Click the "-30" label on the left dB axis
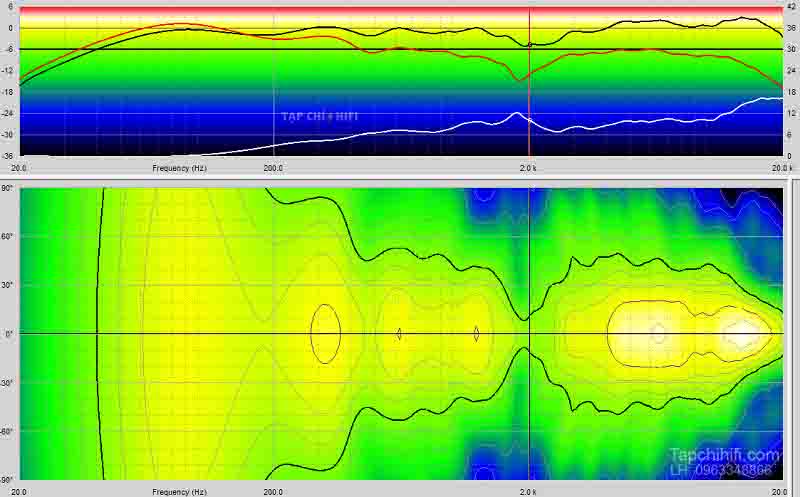Image resolution: width=800 pixels, height=497 pixels. pos(9,135)
